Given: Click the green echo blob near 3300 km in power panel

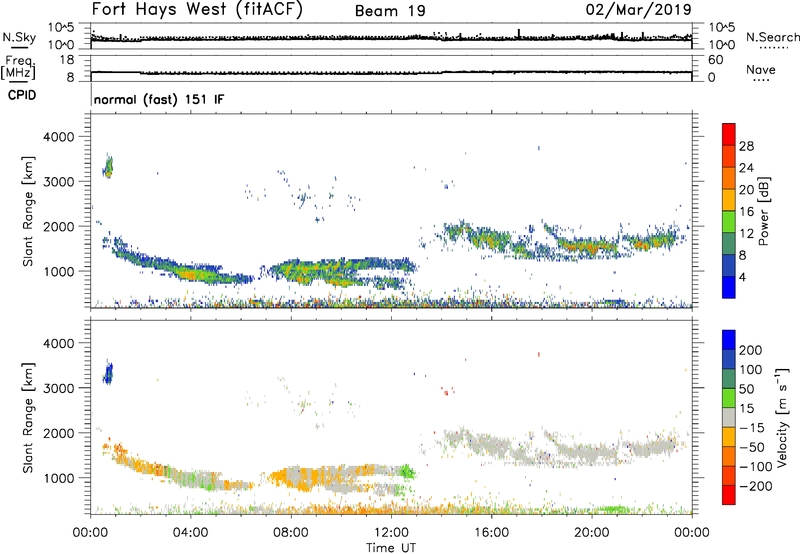Looking at the screenshot, I should 108,166.
